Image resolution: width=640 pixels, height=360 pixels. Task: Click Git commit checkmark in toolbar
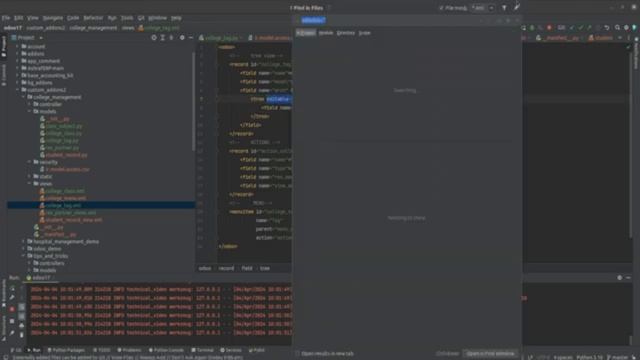coord(580,28)
